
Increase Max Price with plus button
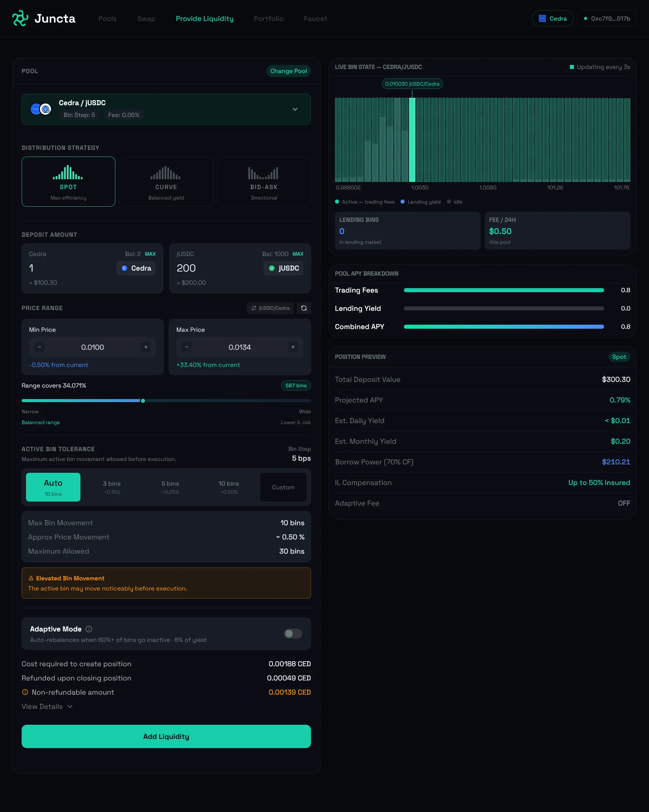pos(293,347)
